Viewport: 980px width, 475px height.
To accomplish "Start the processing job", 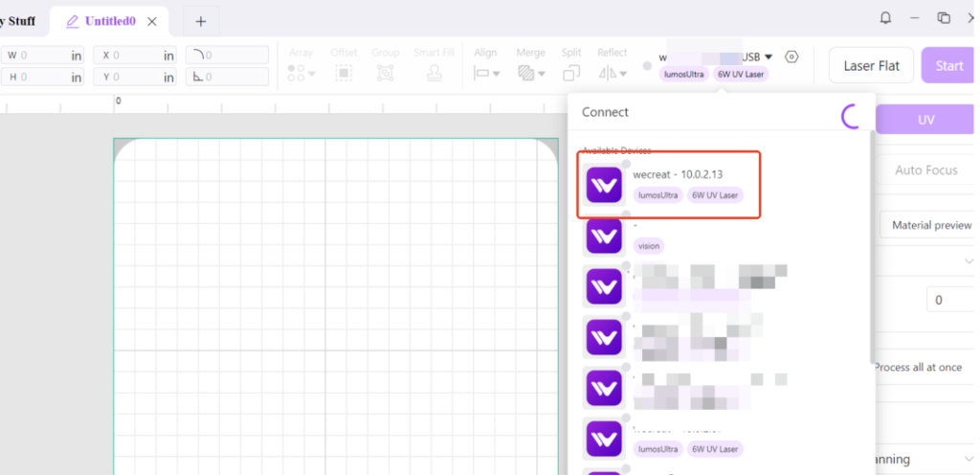I will (949, 66).
